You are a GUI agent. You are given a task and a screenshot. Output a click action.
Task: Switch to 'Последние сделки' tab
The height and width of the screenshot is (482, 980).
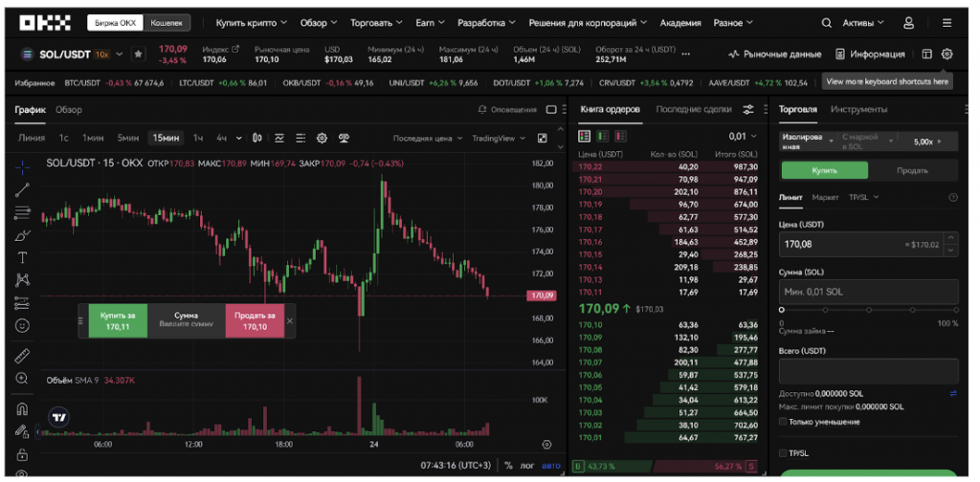(x=693, y=109)
